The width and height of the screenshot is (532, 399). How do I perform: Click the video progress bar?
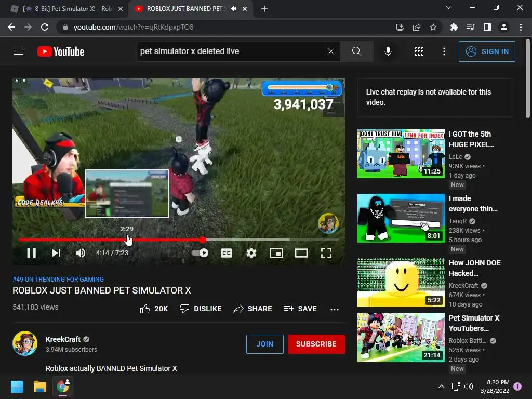point(179,240)
